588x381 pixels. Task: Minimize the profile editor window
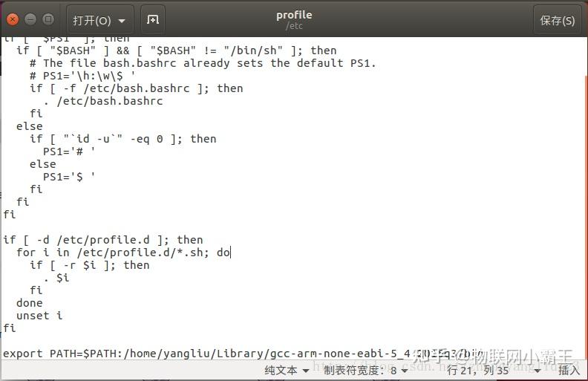pos(30,19)
